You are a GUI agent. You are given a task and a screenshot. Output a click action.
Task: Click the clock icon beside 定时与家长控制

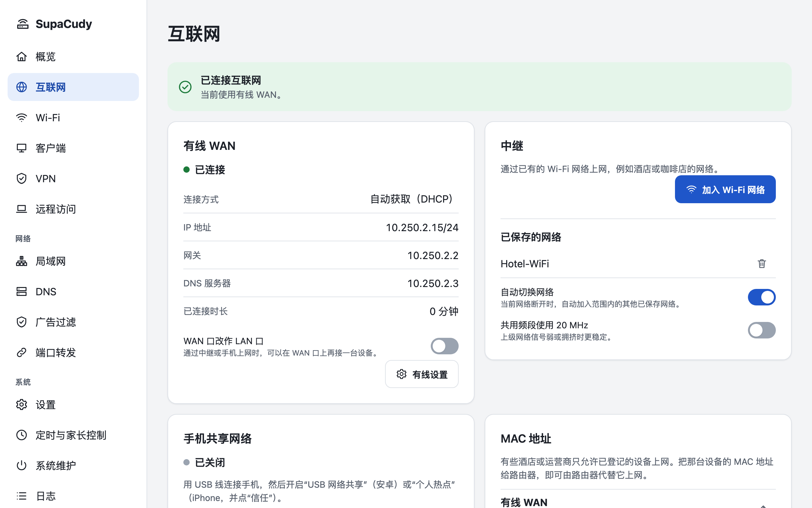click(22, 435)
